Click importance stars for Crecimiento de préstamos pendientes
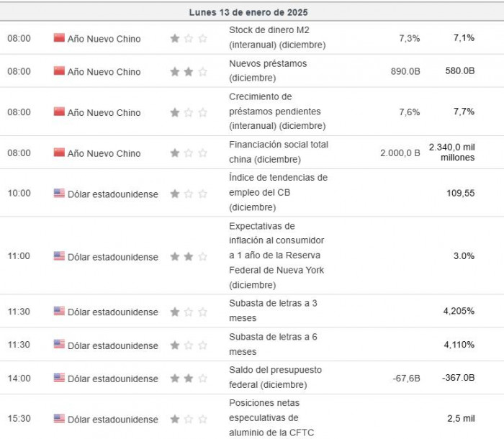This screenshot has width=504, height=439. 189,112
